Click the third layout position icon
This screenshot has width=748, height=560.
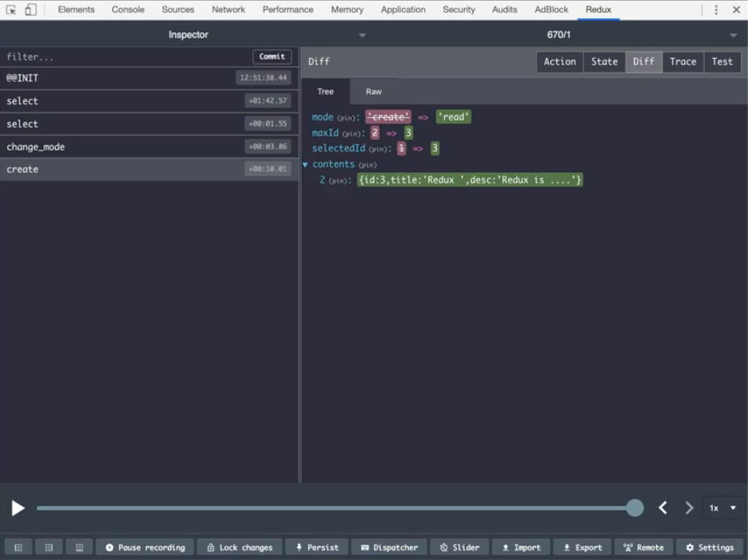pos(79,547)
